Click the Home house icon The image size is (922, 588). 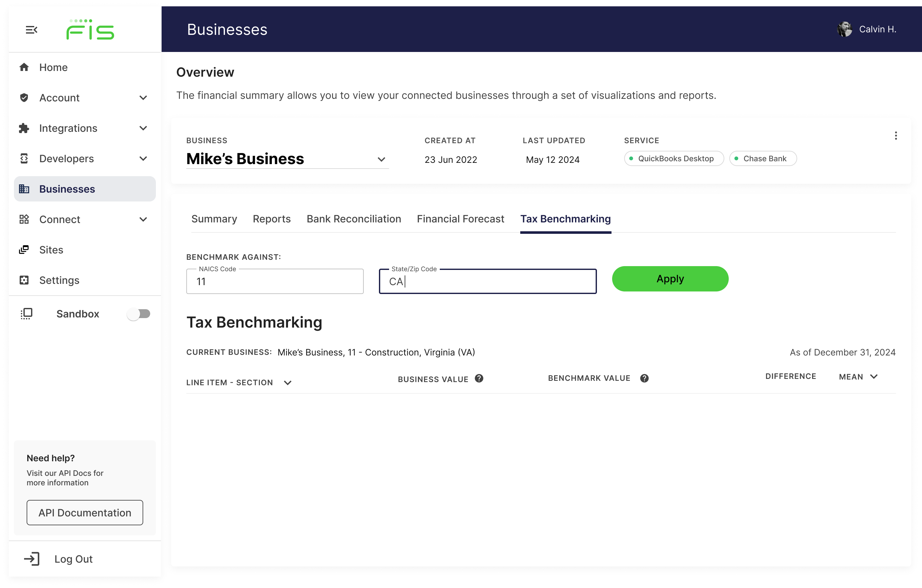24,67
